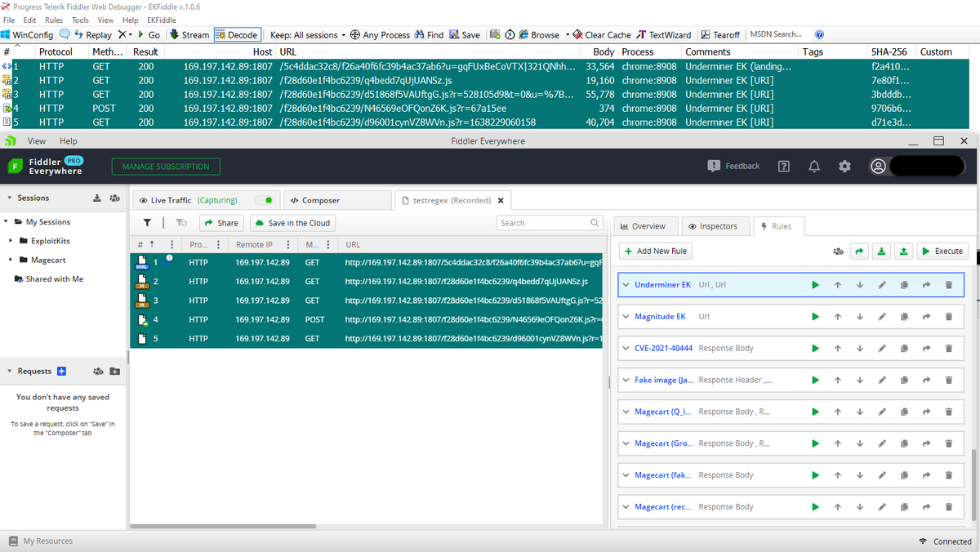
Task: Expand the Magnitude EK rule chevron
Action: [626, 317]
